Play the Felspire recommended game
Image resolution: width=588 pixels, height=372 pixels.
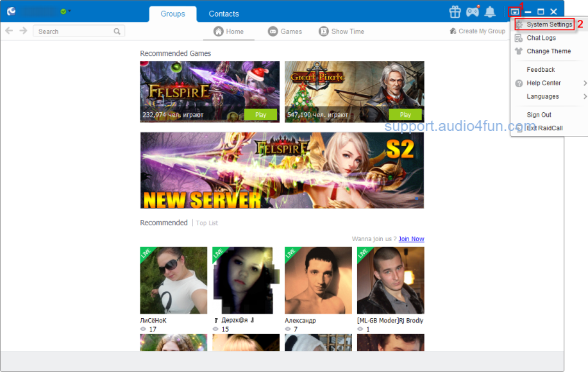click(260, 115)
